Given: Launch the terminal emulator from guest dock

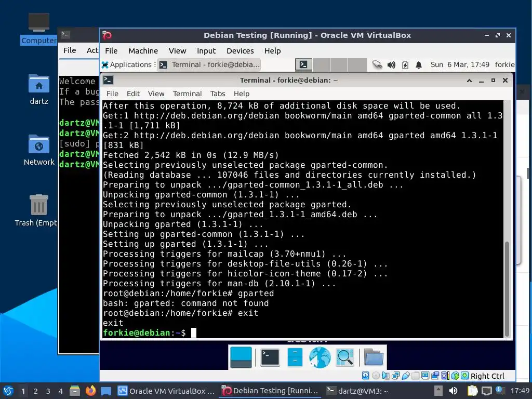Looking at the screenshot, I should tap(270, 357).
